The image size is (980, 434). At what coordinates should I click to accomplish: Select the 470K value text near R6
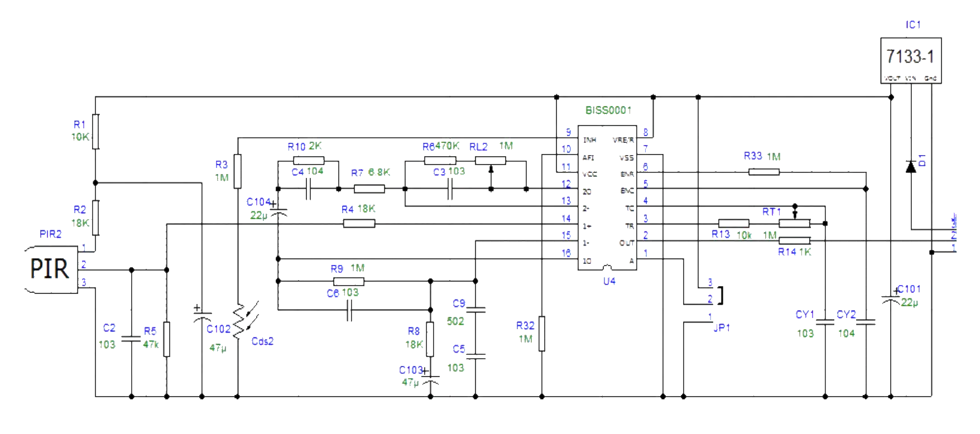pyautogui.click(x=448, y=146)
